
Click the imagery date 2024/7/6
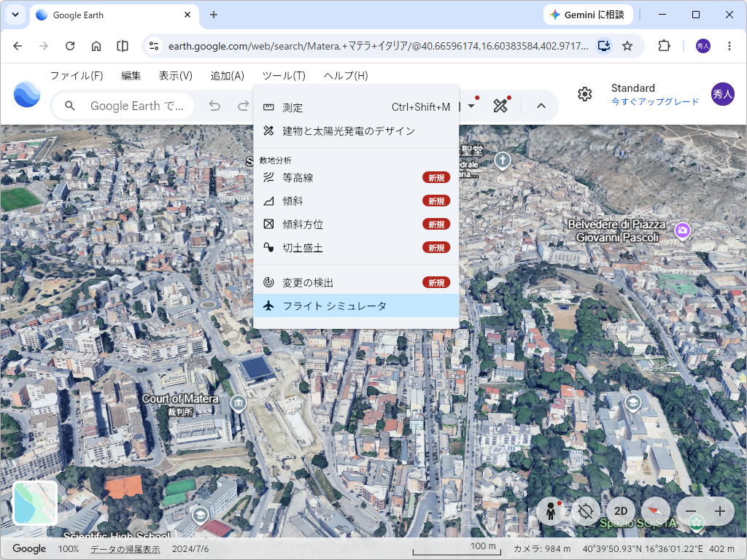(x=190, y=549)
